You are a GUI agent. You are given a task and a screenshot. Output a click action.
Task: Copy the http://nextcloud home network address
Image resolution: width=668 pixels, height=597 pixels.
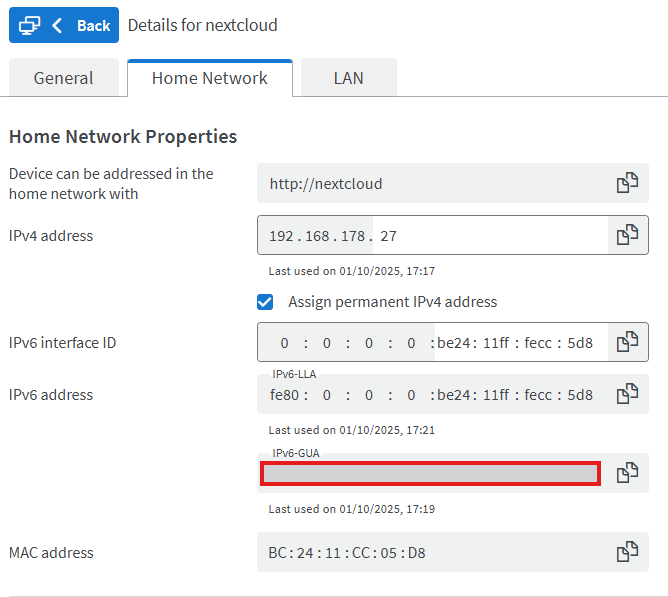[x=627, y=183]
